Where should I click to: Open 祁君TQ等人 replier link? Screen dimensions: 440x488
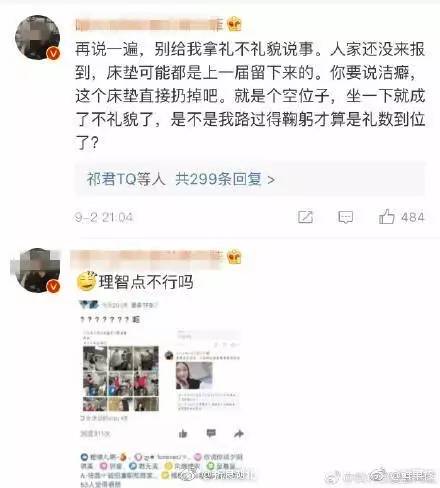[x=126, y=179]
